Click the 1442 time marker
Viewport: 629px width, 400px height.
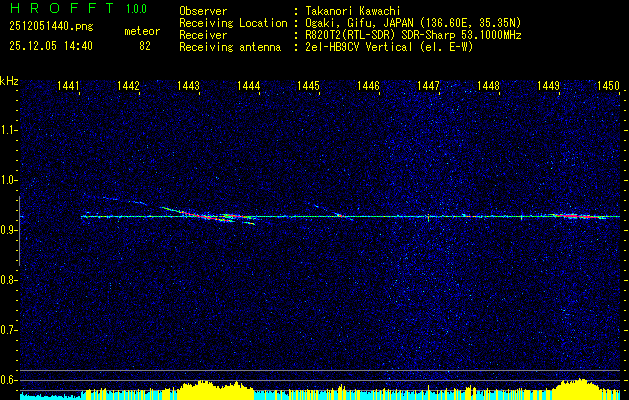click(x=128, y=85)
